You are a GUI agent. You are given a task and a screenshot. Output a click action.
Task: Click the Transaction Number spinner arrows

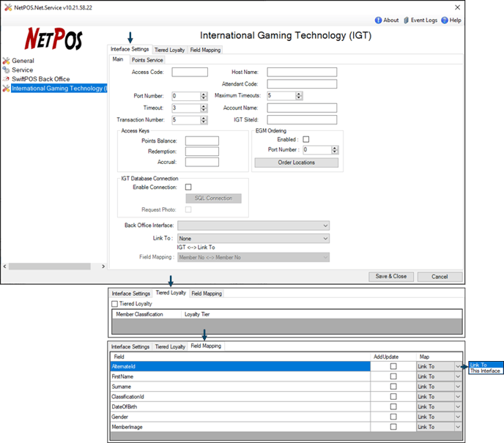(204, 120)
